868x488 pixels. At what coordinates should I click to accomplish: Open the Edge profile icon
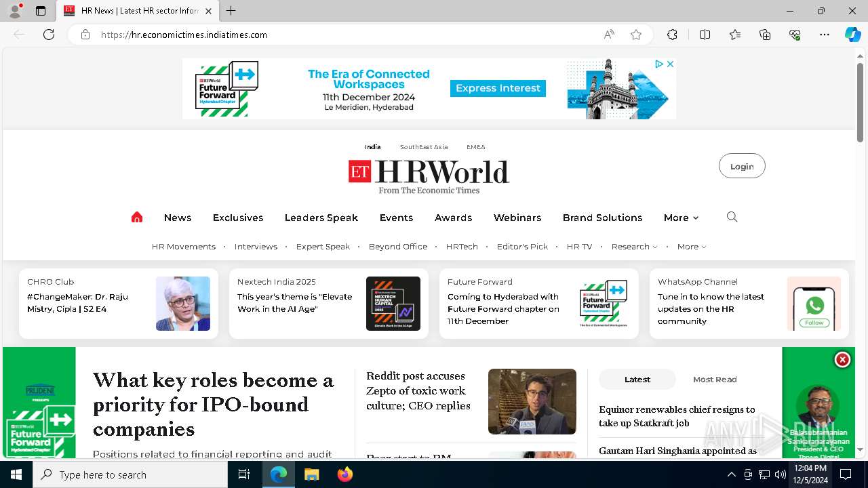[14, 11]
